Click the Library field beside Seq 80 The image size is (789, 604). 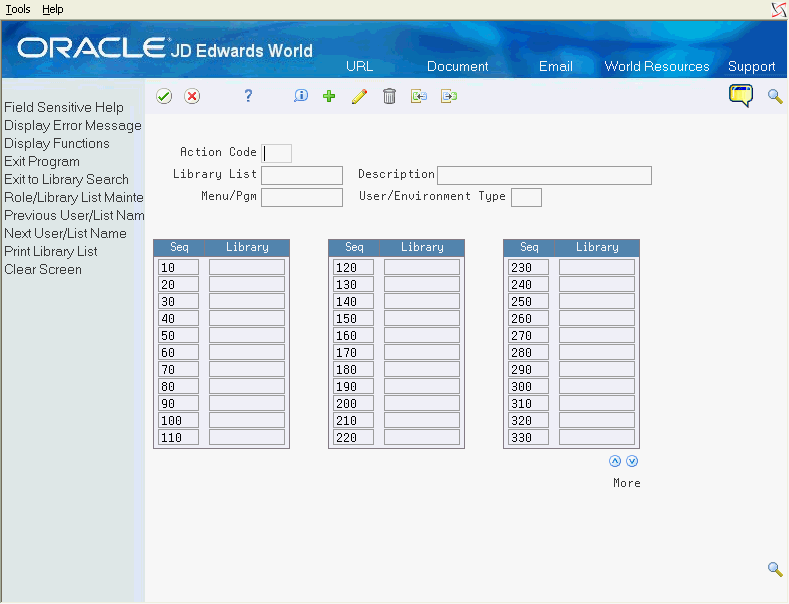tap(247, 386)
